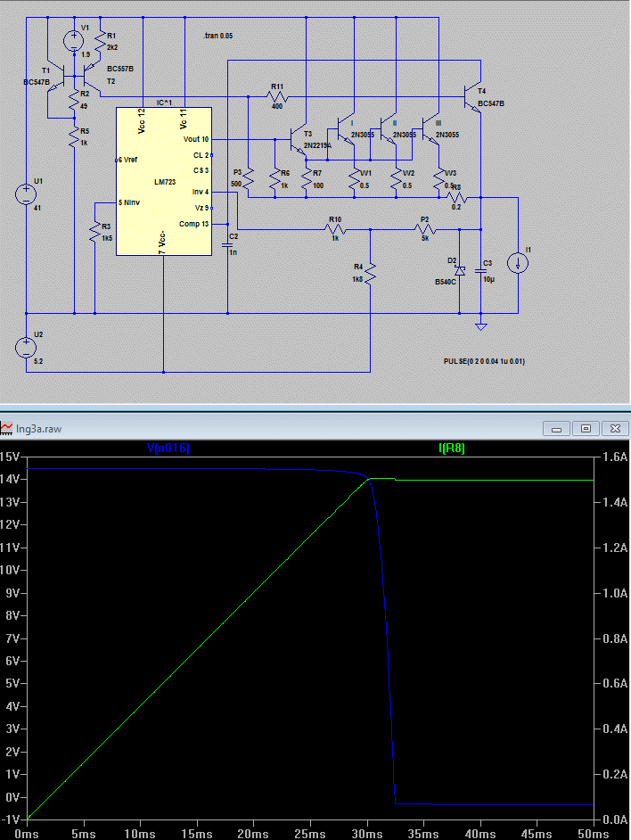Select capacitor C3 10µ symbol
This screenshot has width=631, height=840.
[x=481, y=271]
